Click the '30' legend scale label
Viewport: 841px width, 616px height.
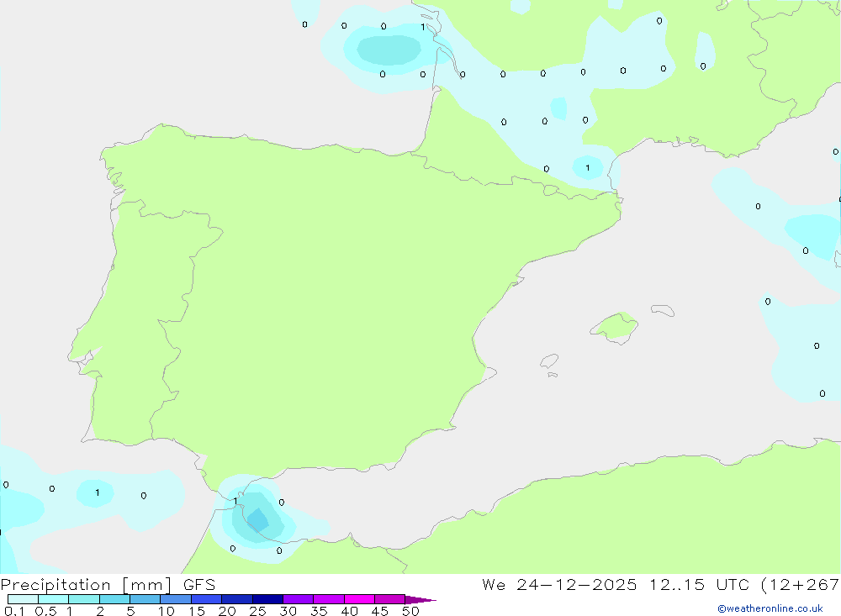pyautogui.click(x=288, y=611)
